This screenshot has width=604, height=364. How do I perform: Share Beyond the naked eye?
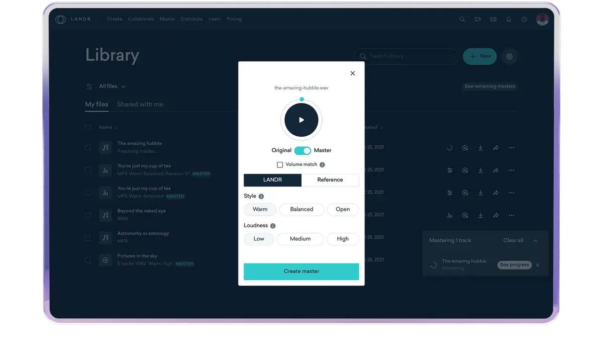[496, 215]
